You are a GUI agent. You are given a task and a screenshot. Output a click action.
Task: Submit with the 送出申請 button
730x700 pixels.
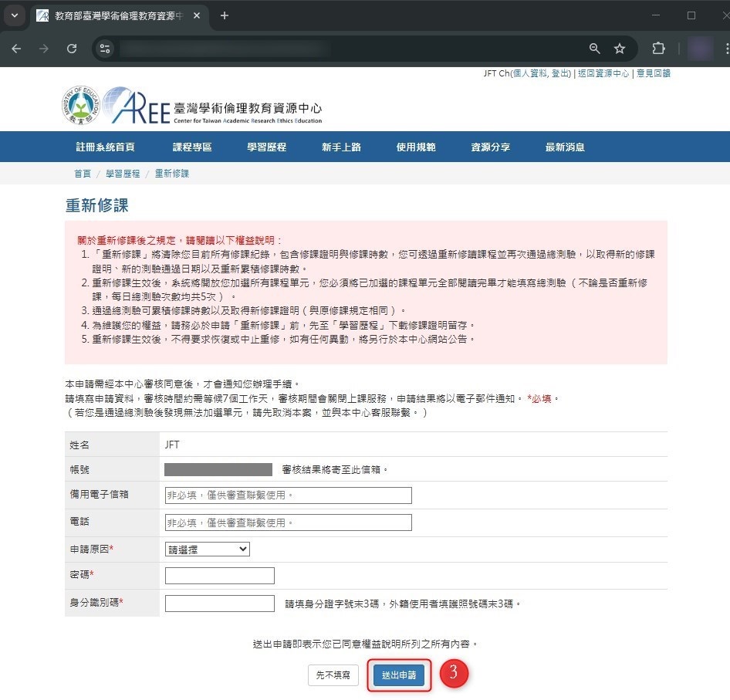pyautogui.click(x=399, y=675)
